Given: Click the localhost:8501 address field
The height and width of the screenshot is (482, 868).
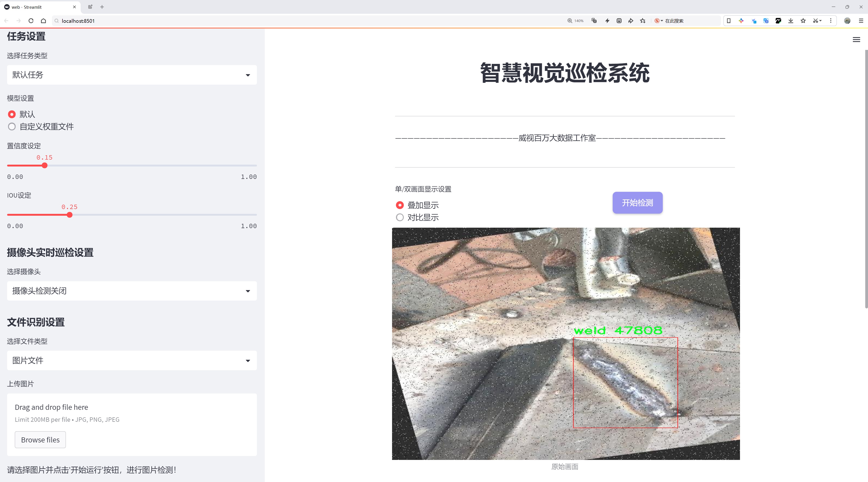Looking at the screenshot, I should (303, 21).
